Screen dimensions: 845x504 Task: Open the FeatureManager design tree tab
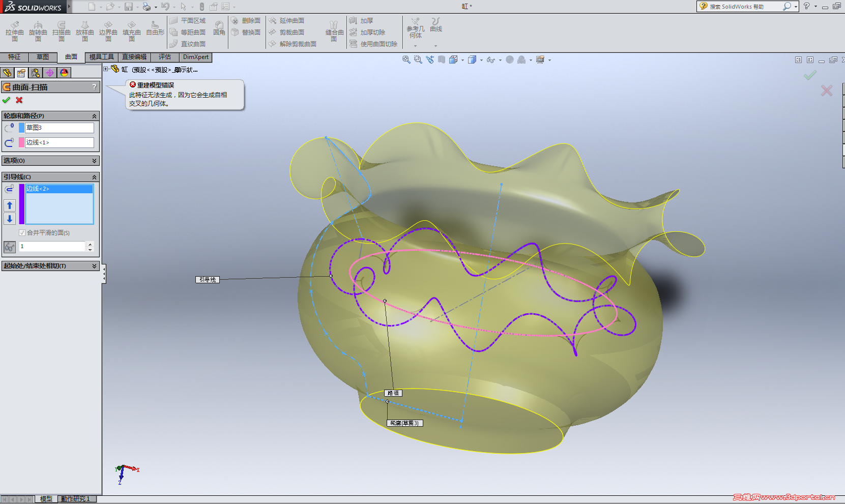click(x=7, y=73)
